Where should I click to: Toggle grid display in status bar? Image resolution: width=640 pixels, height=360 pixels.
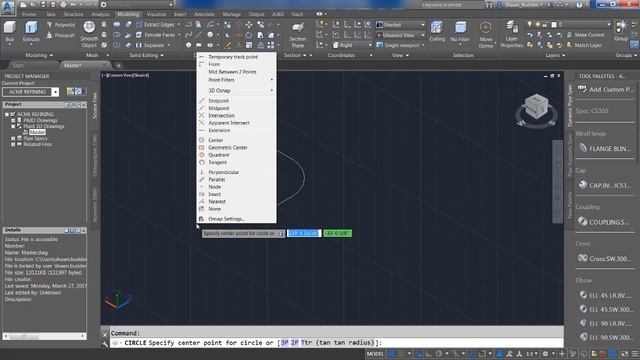coord(392,353)
